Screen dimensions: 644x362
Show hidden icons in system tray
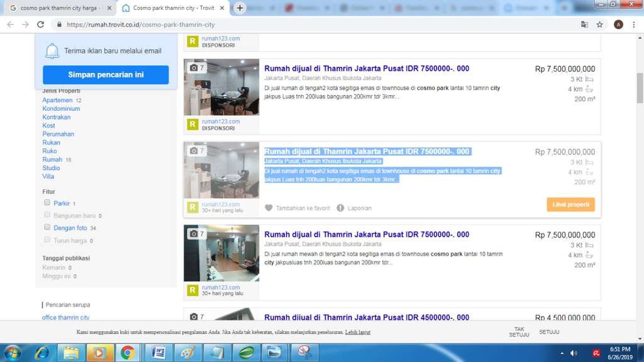click(x=562, y=353)
